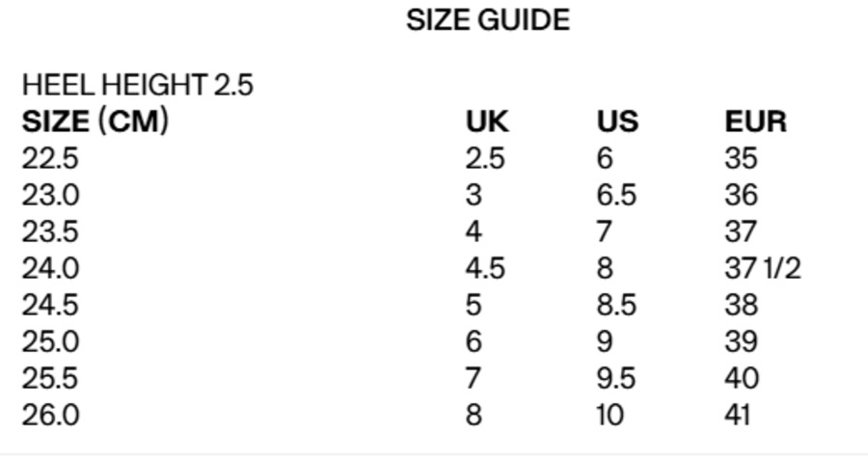Select the 25.5 cm size entry

click(x=50, y=378)
